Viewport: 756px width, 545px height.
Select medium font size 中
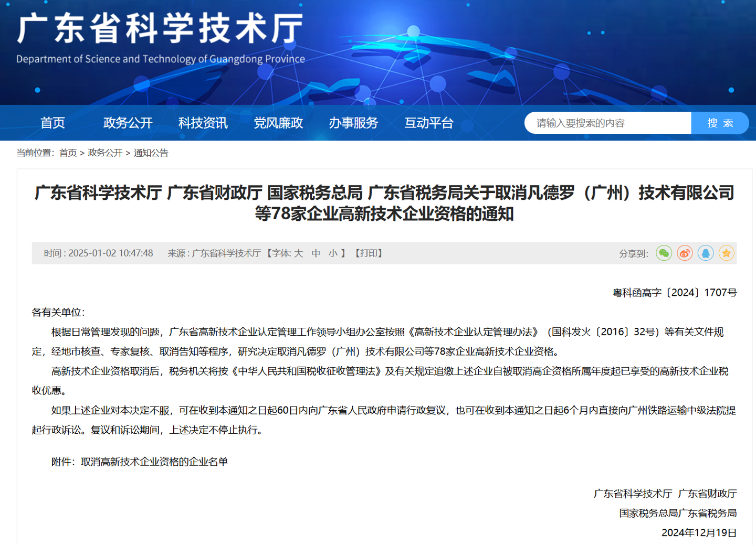coord(316,253)
